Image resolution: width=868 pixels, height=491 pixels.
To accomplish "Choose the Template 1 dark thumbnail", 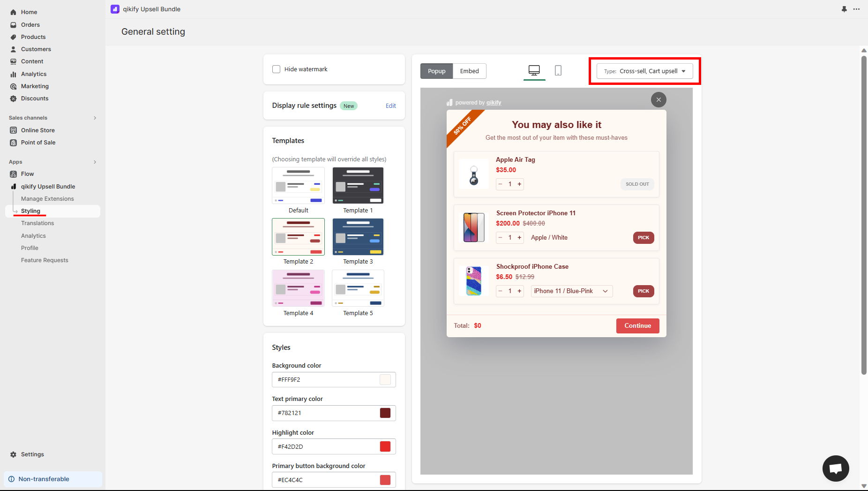I will tap(358, 185).
